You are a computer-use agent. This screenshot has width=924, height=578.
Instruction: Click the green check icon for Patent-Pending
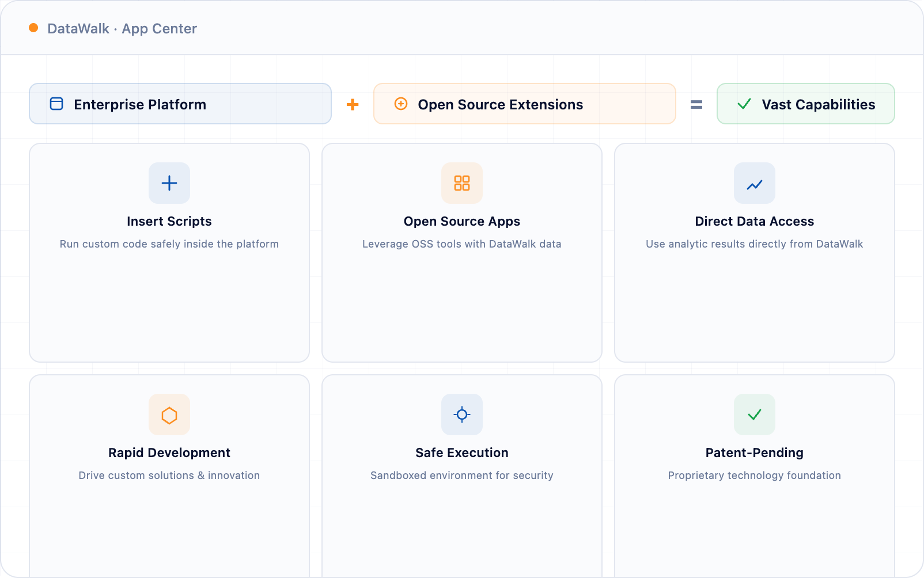coord(755,415)
